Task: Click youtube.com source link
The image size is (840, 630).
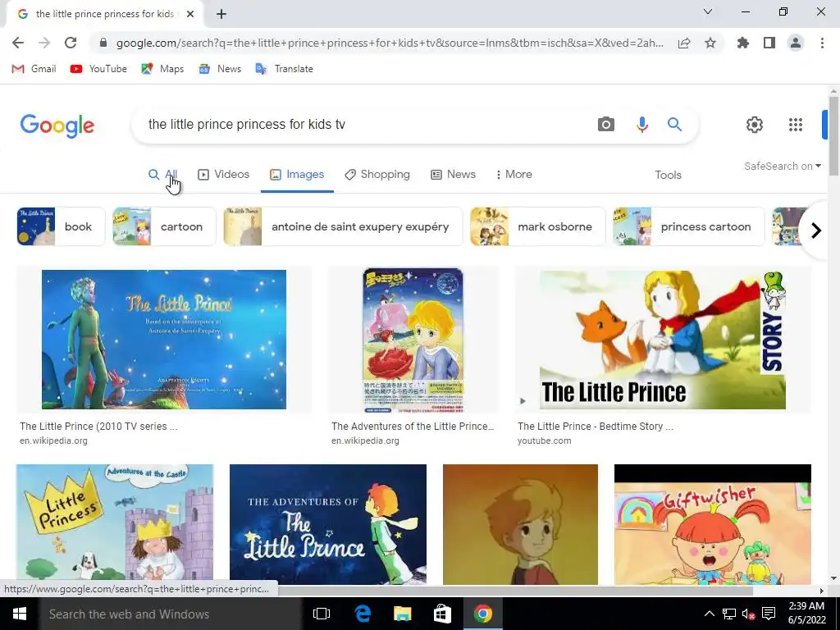Action: [545, 441]
